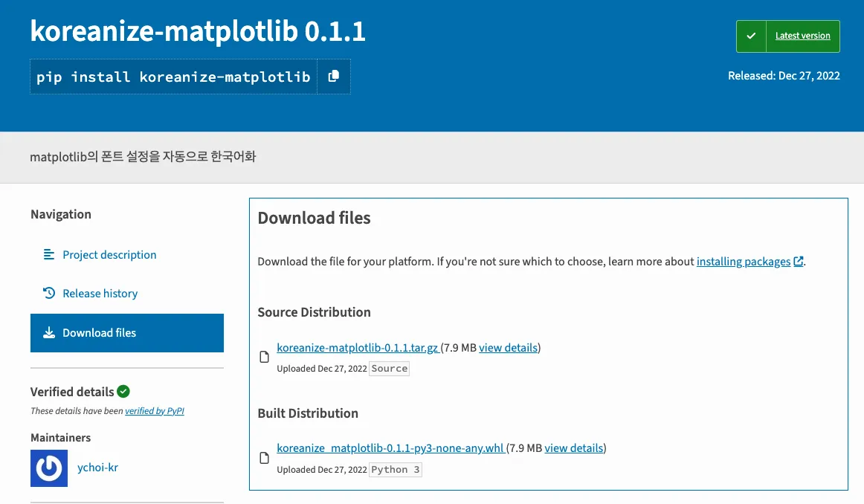View details of the tar.gz source file
864x504 pixels.
coord(508,348)
